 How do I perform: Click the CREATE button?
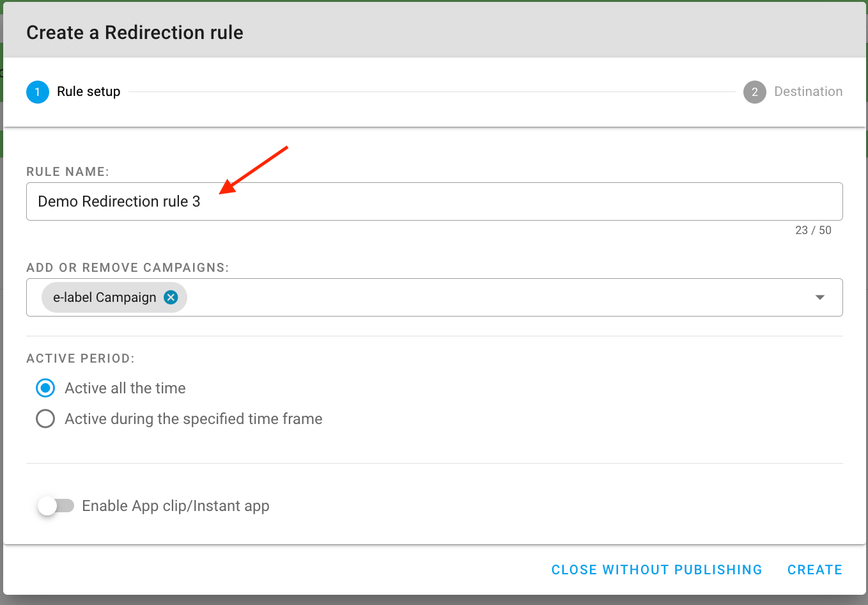pos(814,569)
